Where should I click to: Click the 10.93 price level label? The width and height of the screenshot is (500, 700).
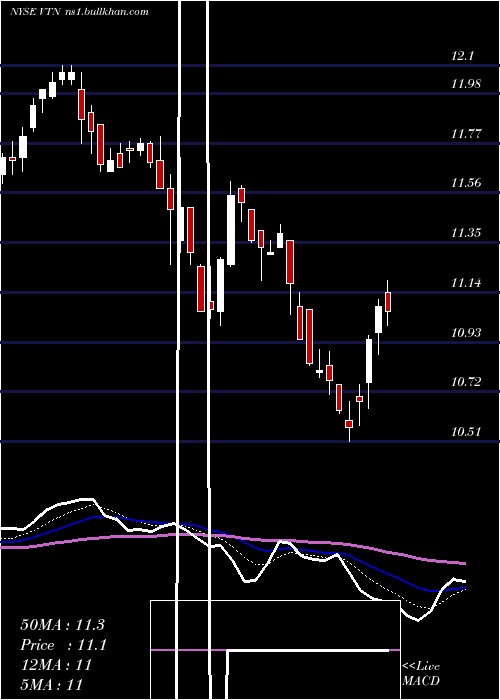tap(466, 333)
